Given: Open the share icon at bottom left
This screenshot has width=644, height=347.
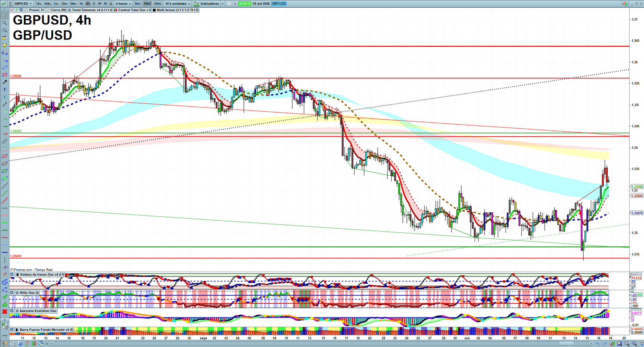Looking at the screenshot, I should coord(12,344).
